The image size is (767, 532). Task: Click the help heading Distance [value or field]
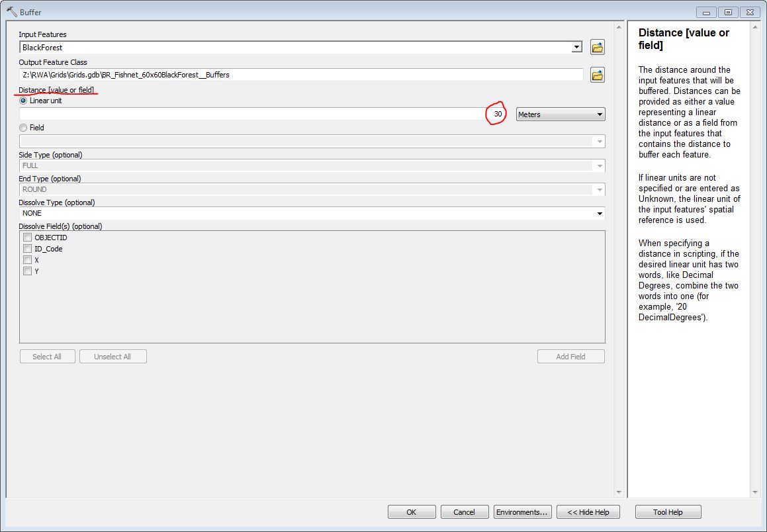(x=684, y=39)
